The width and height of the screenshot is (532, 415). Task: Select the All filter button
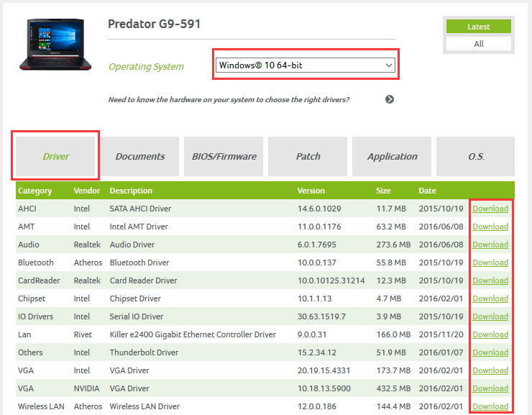tap(478, 44)
